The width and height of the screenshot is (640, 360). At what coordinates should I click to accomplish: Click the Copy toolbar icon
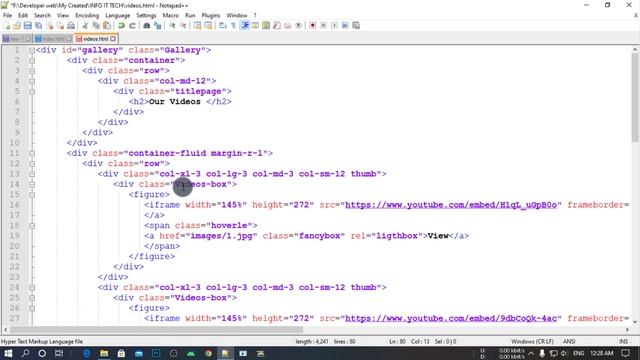click(x=96, y=25)
